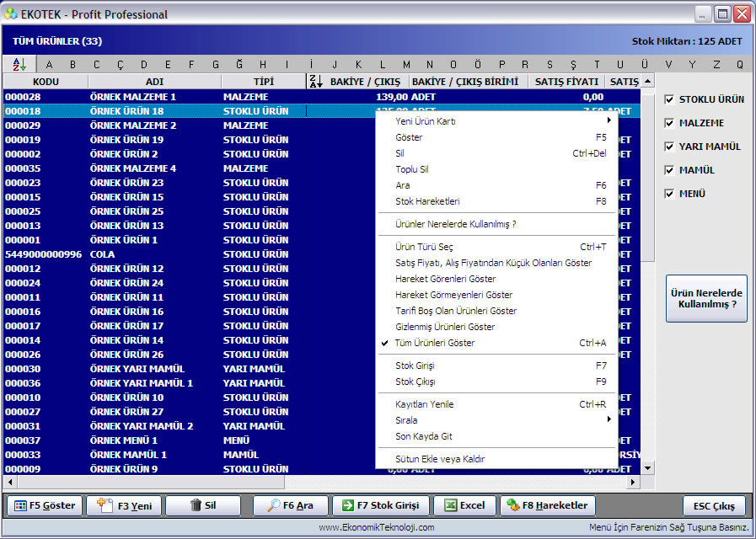Click the EKOTEK app icon in title bar
Screen dimensions: 756x539
tap(11, 14)
